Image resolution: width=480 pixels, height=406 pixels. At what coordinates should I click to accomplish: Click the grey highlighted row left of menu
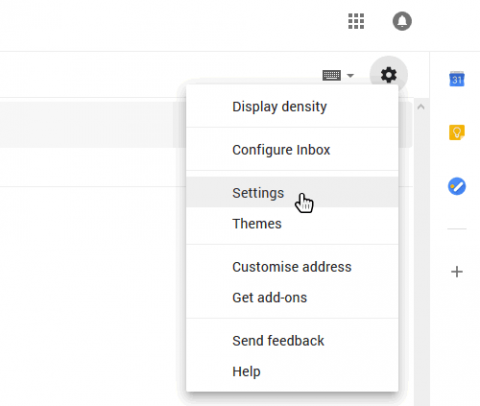(93, 125)
